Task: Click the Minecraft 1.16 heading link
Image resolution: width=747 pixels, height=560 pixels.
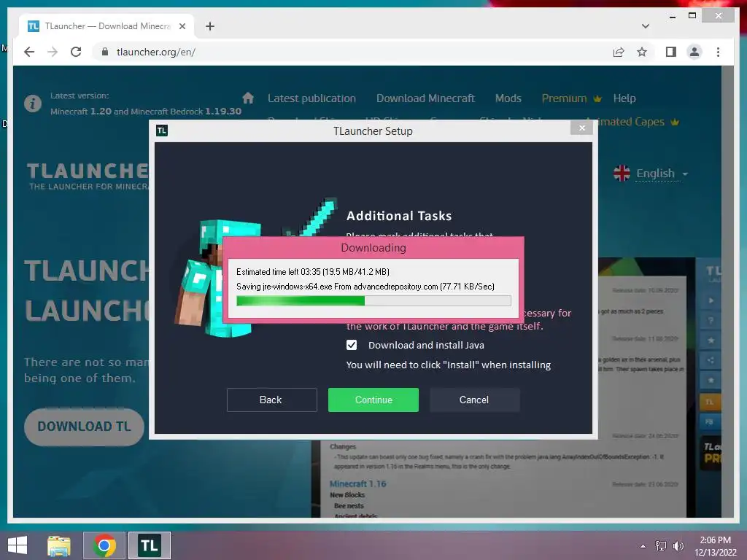Action: tap(357, 484)
